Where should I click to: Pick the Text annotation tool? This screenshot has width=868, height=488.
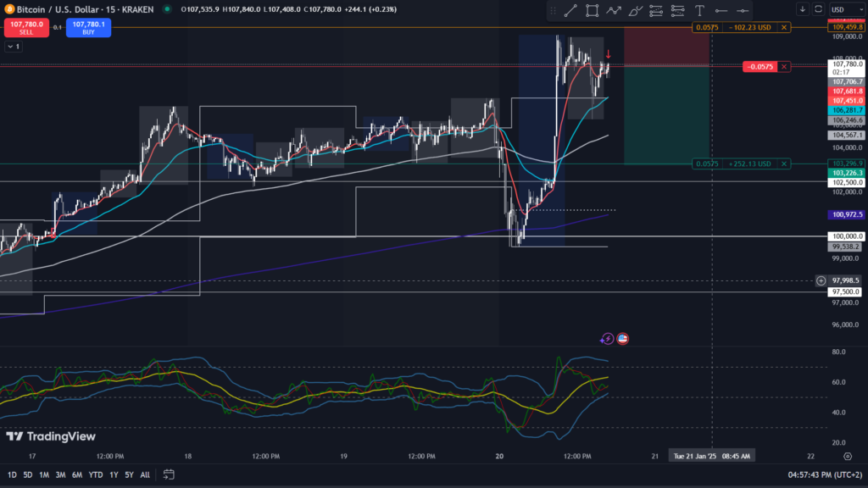(699, 10)
